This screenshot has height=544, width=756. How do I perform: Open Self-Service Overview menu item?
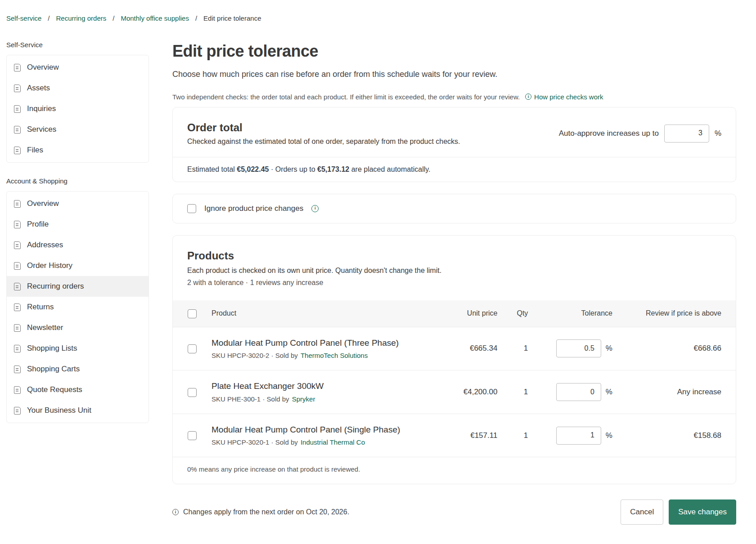click(x=77, y=67)
